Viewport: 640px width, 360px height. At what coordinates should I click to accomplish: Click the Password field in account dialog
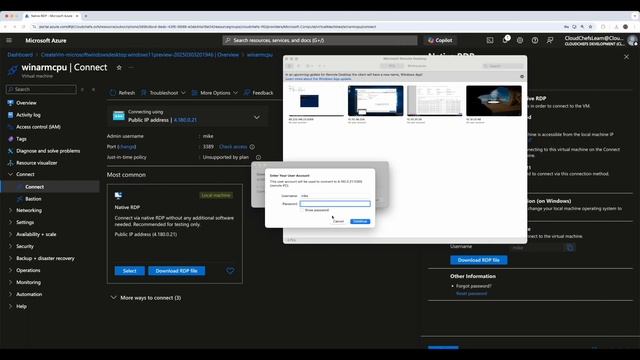pyautogui.click(x=335, y=203)
